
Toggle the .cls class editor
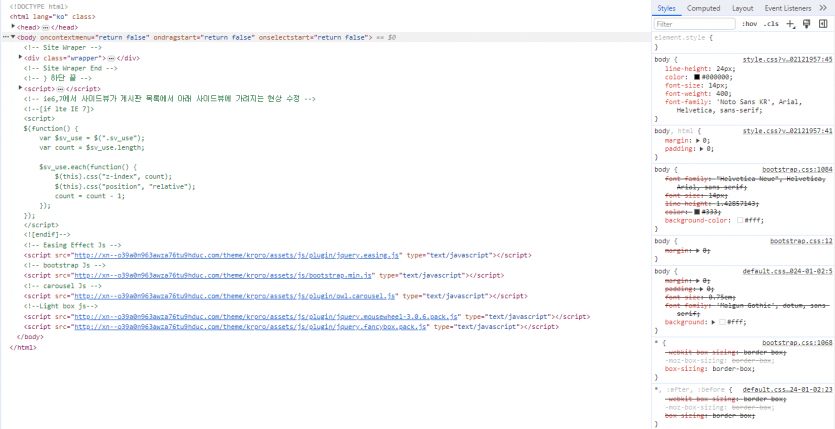click(x=771, y=24)
